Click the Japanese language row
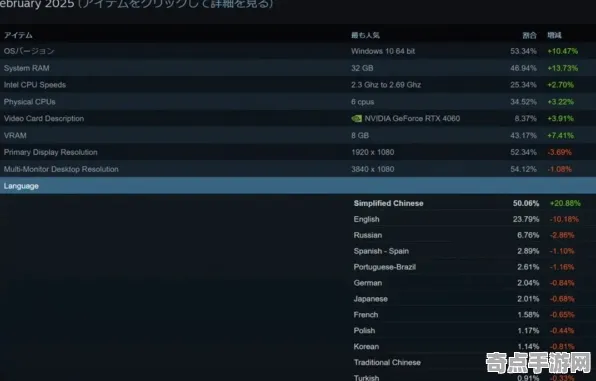This screenshot has width=596, height=381. tap(467, 299)
